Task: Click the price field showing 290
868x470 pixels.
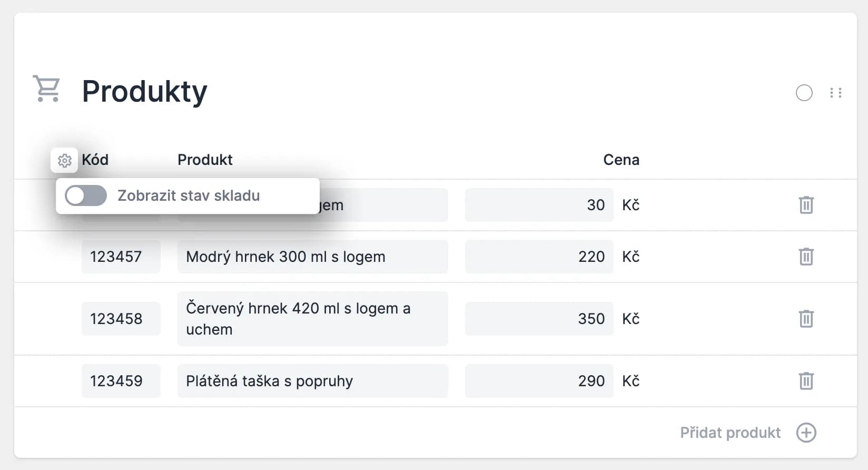Action: pyautogui.click(x=539, y=381)
